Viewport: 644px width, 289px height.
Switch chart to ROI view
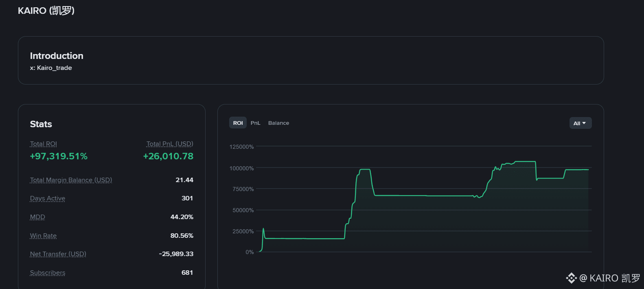pyautogui.click(x=238, y=123)
